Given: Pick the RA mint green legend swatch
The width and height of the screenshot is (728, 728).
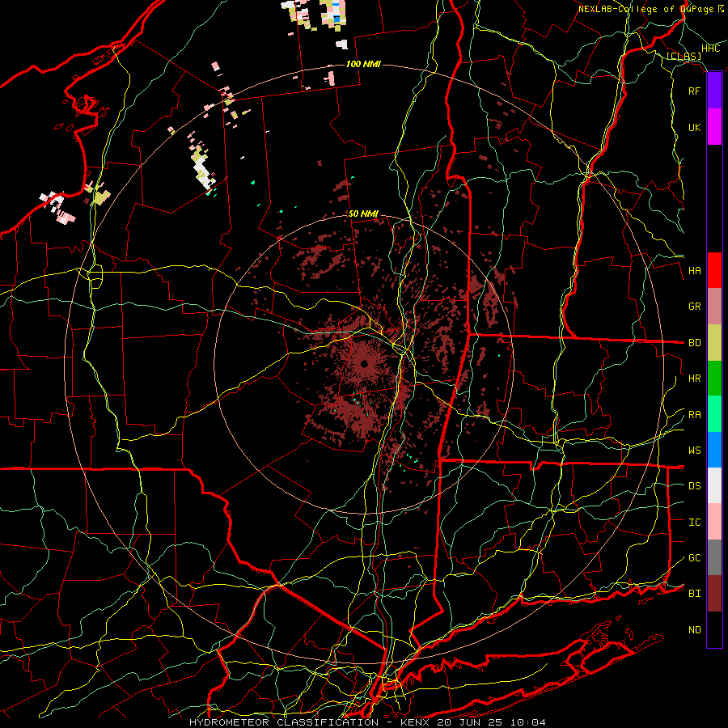Looking at the screenshot, I should coord(714,414).
